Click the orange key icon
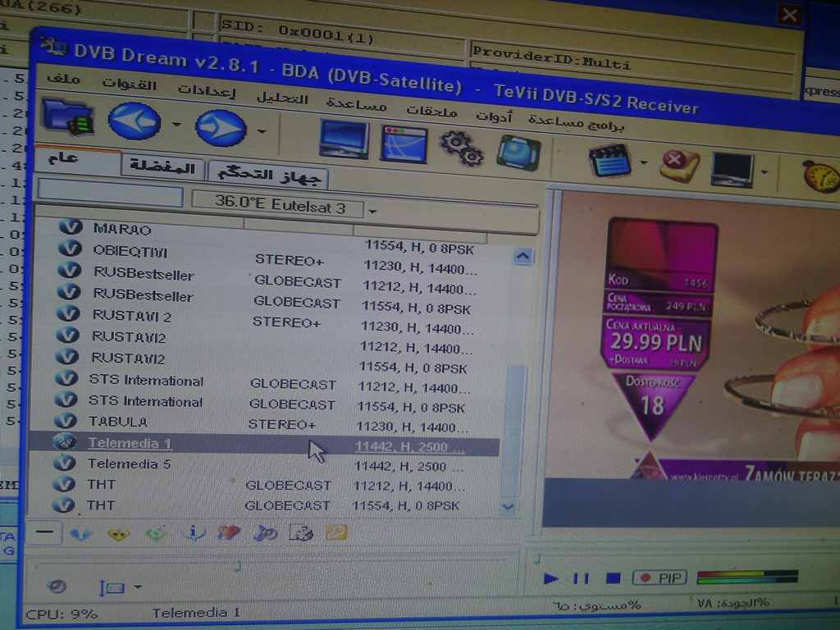 pyautogui.click(x=336, y=532)
